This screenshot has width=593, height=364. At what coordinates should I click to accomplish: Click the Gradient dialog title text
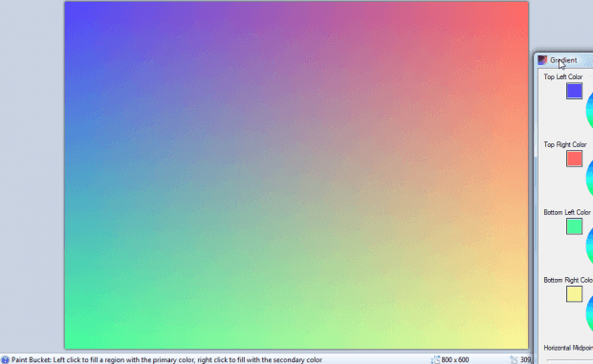point(563,60)
